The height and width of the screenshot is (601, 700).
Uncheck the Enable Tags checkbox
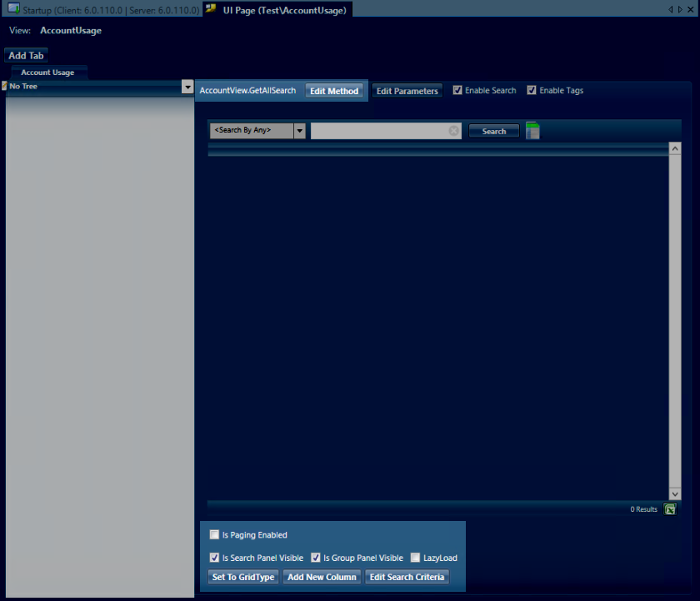[532, 91]
